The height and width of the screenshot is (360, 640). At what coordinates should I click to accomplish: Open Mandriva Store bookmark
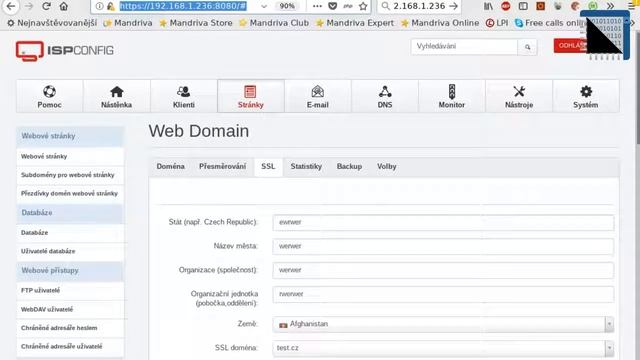coord(196,23)
